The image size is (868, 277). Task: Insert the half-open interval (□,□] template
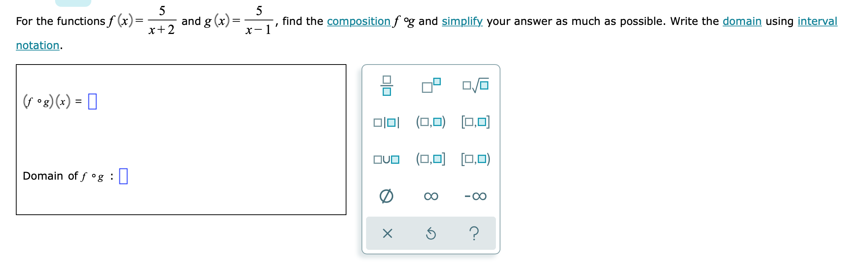[431, 159]
